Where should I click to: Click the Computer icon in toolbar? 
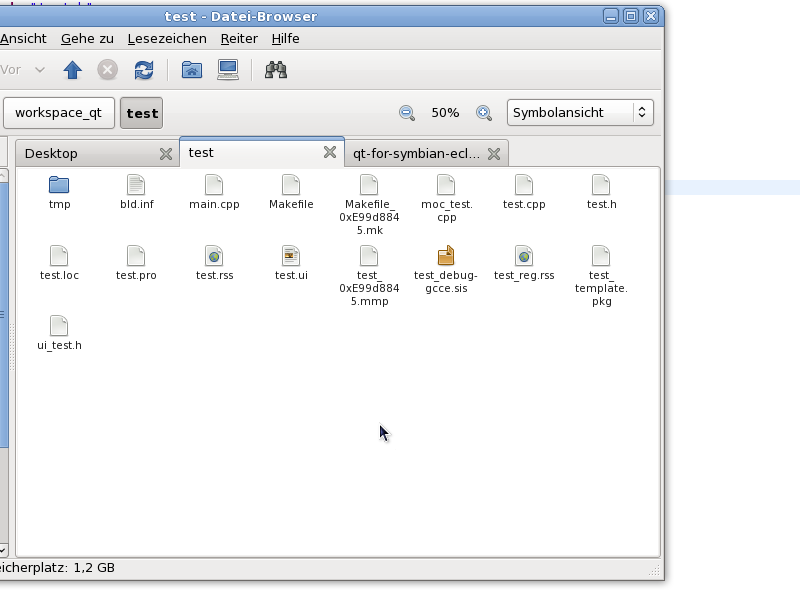(x=228, y=70)
